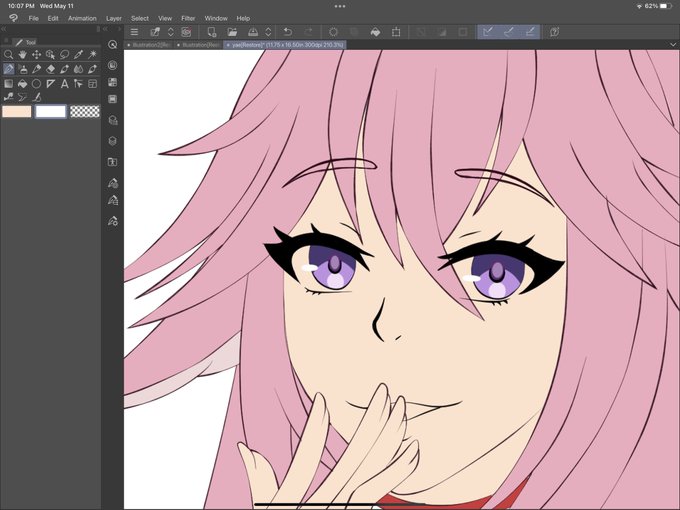This screenshot has width=680, height=510.
Task: Select the Move layer tool
Action: point(36,55)
